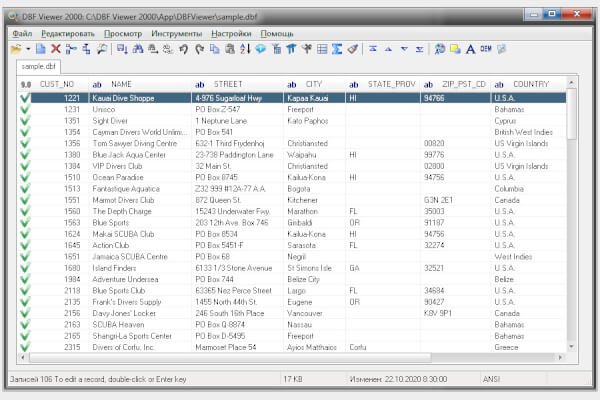Click the brush clean-up icon
This screenshot has height=400, width=600.
(x=352, y=49)
